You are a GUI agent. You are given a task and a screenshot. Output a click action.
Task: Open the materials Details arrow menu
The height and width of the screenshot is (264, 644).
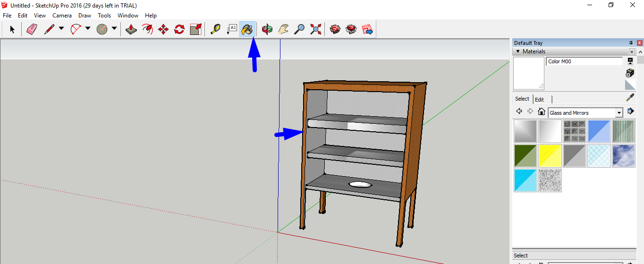point(630,111)
